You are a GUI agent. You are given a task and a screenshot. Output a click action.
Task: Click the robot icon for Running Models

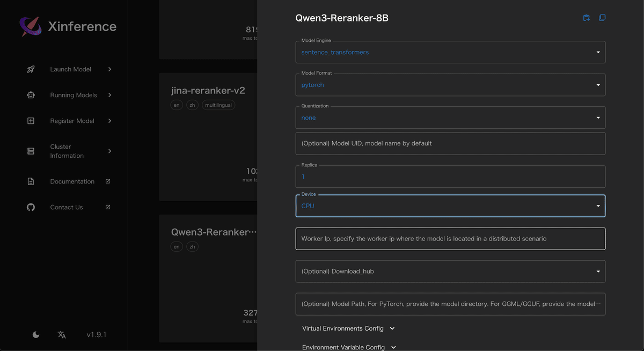tap(31, 95)
